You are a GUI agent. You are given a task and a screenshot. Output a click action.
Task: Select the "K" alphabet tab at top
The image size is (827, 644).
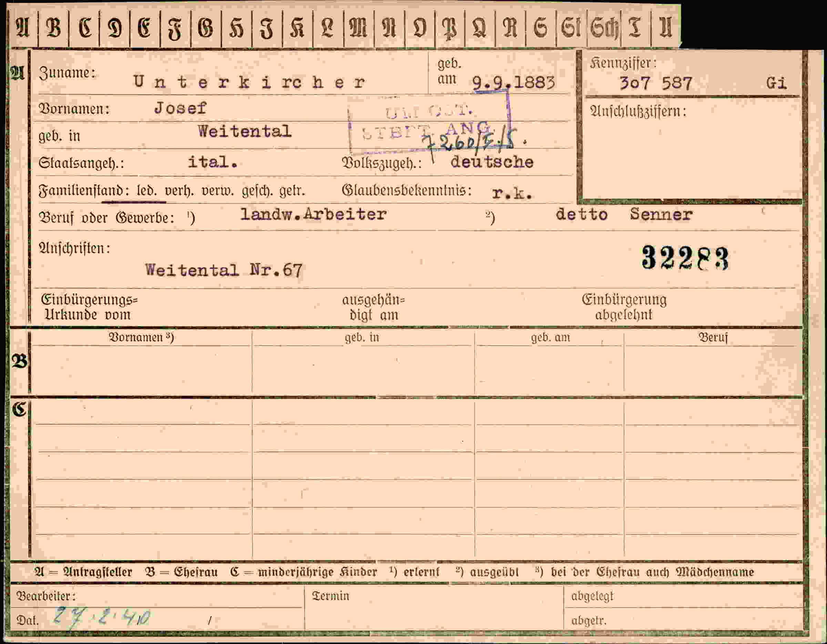pos(297,28)
